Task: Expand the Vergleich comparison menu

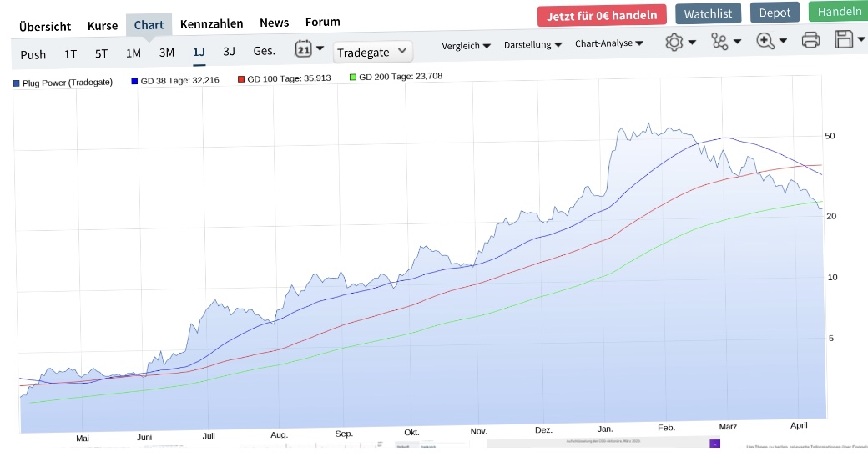Action: click(466, 46)
